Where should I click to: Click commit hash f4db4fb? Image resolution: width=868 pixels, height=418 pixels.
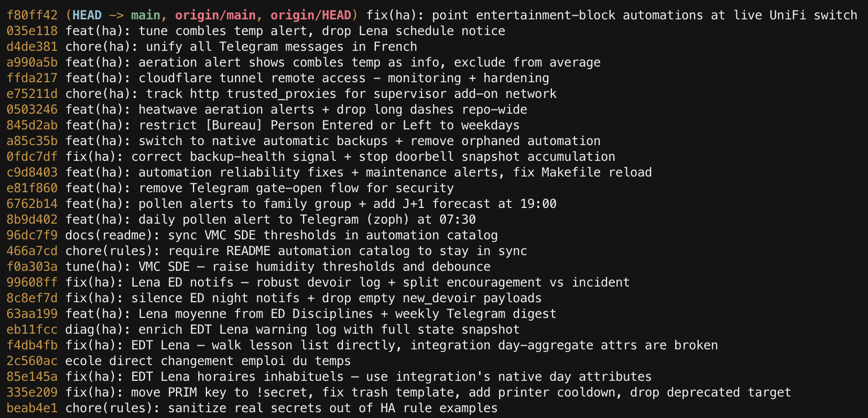pyautogui.click(x=32, y=345)
